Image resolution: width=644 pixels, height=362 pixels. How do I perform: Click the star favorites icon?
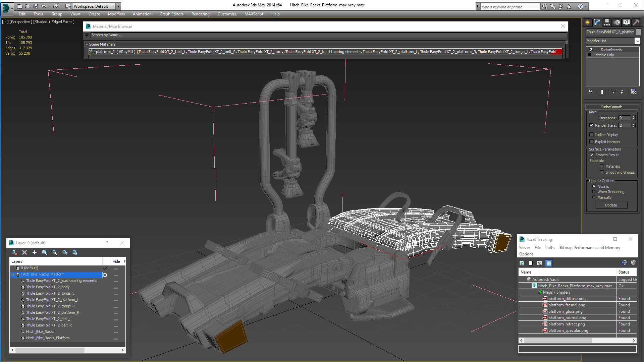(569, 6)
